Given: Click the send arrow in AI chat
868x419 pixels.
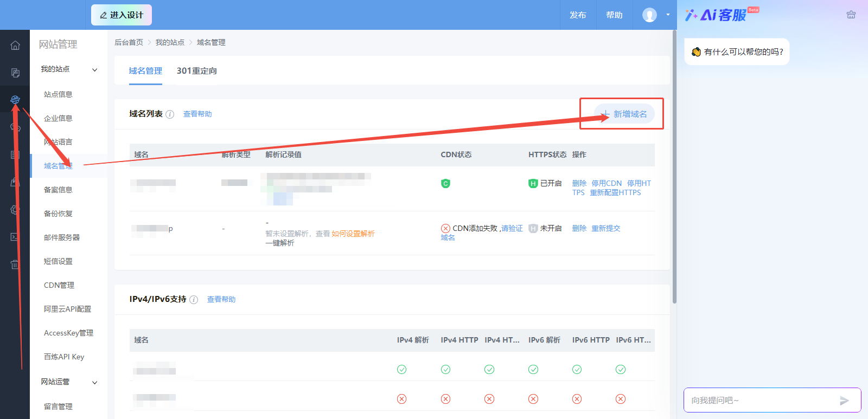Looking at the screenshot, I should (844, 401).
